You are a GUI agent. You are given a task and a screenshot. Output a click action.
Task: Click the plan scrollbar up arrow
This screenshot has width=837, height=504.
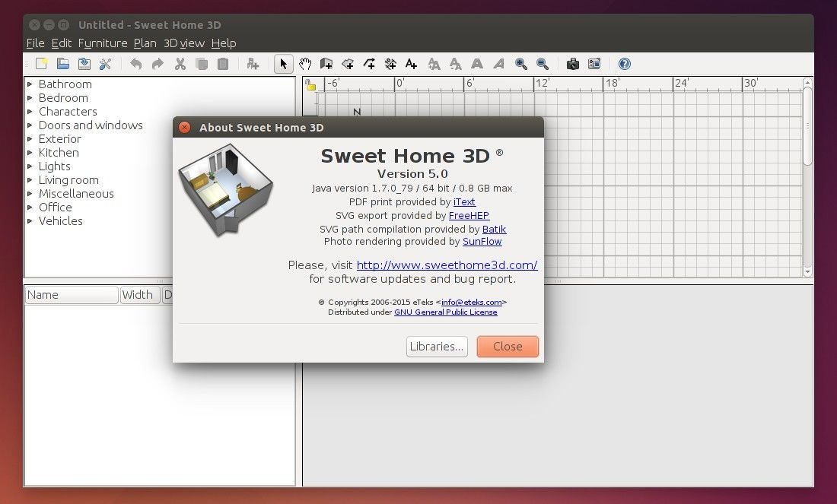tap(807, 83)
